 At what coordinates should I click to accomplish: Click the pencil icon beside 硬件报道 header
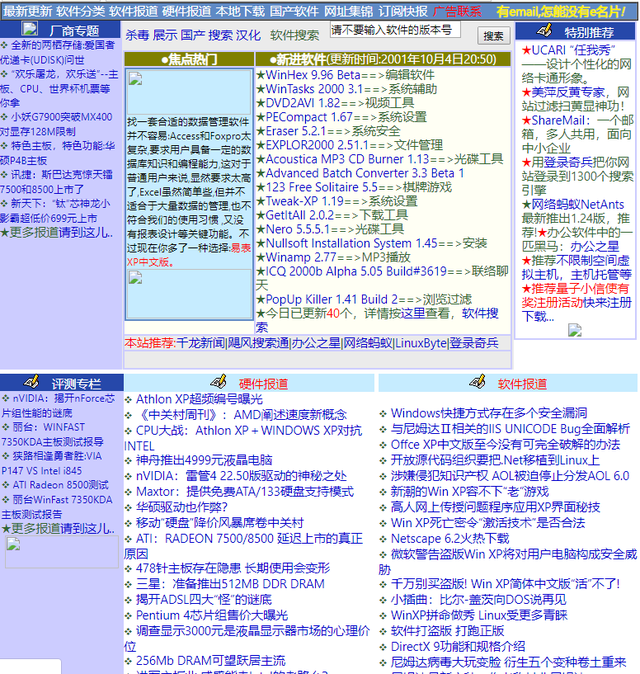pyautogui.click(x=219, y=381)
